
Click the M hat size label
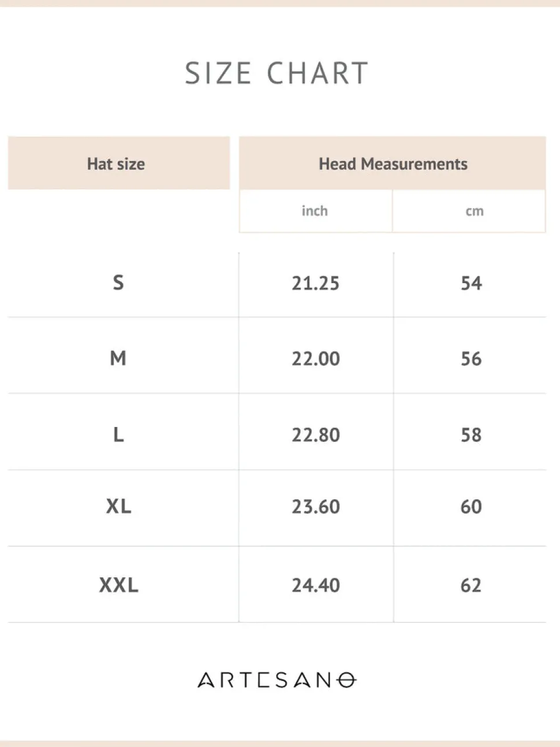(x=118, y=358)
